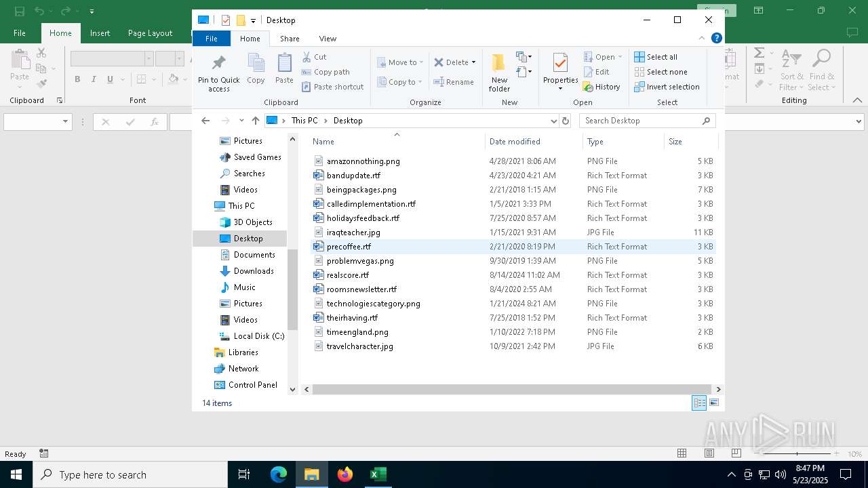Sort by Size column header
The height and width of the screenshot is (488, 868).
pyautogui.click(x=690, y=142)
